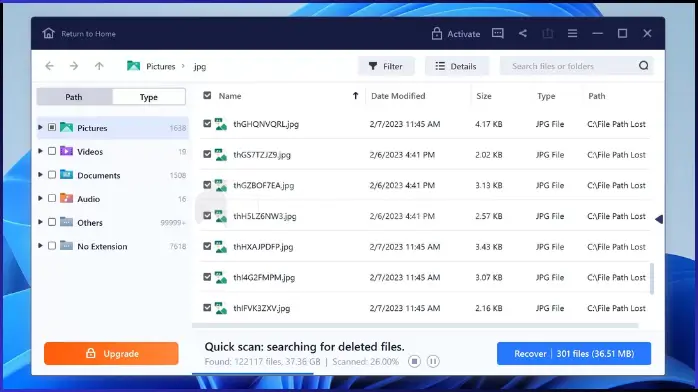
Task: Click the Type column header
Action: coord(546,96)
